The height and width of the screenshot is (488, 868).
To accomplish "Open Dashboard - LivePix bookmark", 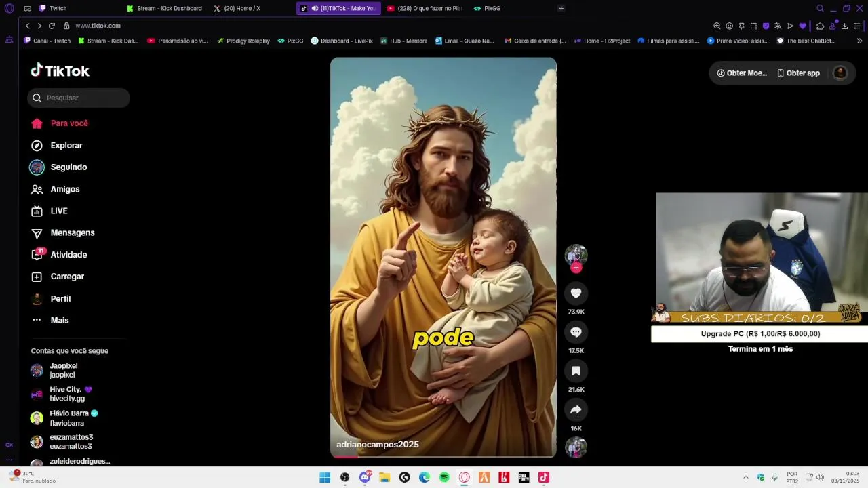I will (342, 41).
